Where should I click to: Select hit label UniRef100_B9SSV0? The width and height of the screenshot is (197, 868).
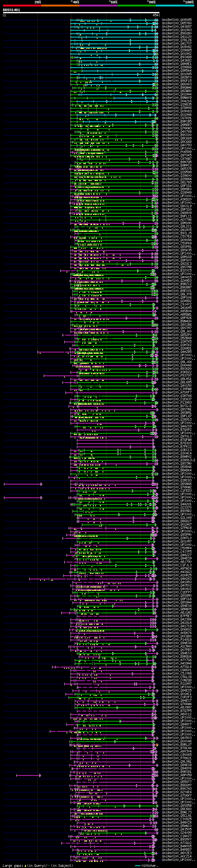point(177,135)
